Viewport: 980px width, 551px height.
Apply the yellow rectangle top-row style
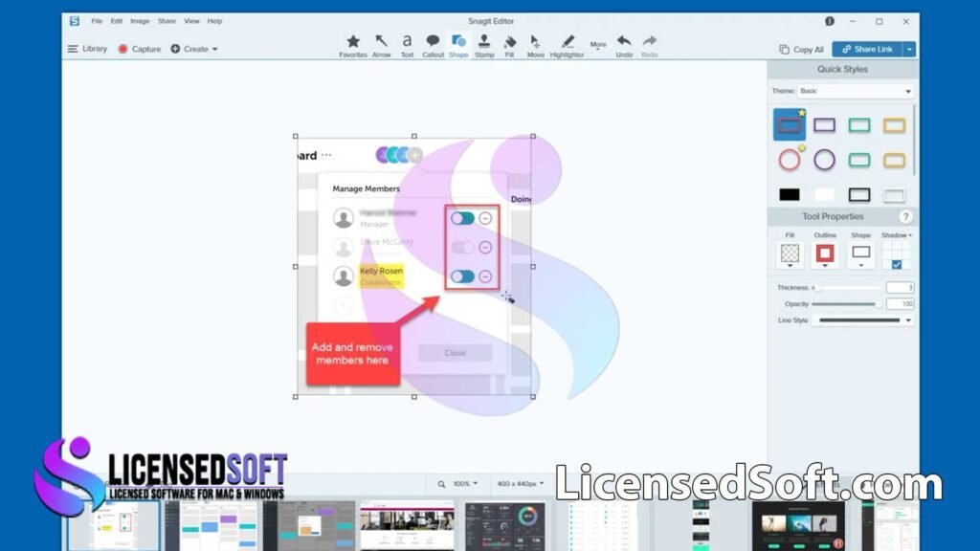pos(895,125)
